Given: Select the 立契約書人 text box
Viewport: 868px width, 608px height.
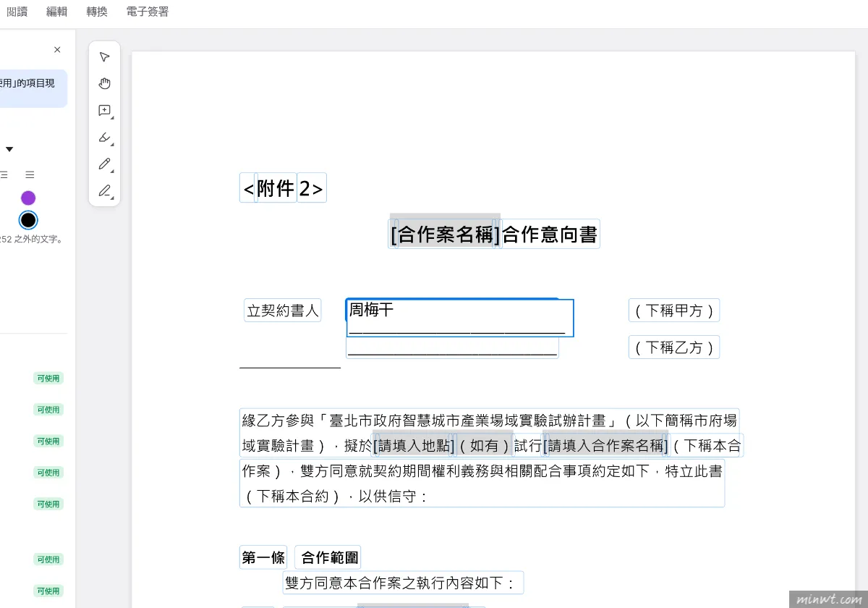Looking at the screenshot, I should tap(283, 311).
